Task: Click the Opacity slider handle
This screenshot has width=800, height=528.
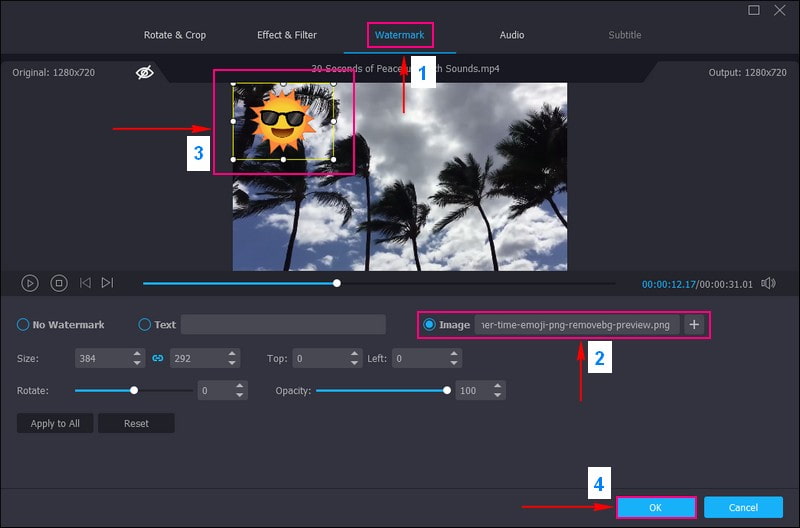Action: pos(447,391)
